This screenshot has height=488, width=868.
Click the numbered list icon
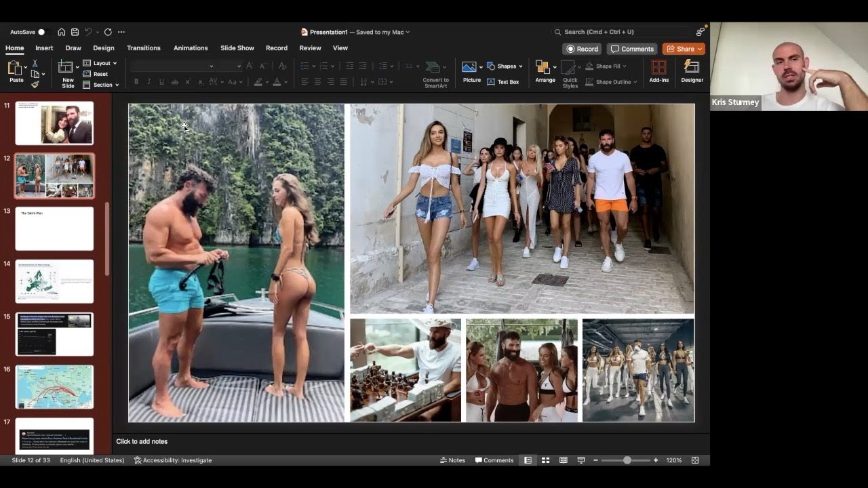click(324, 66)
